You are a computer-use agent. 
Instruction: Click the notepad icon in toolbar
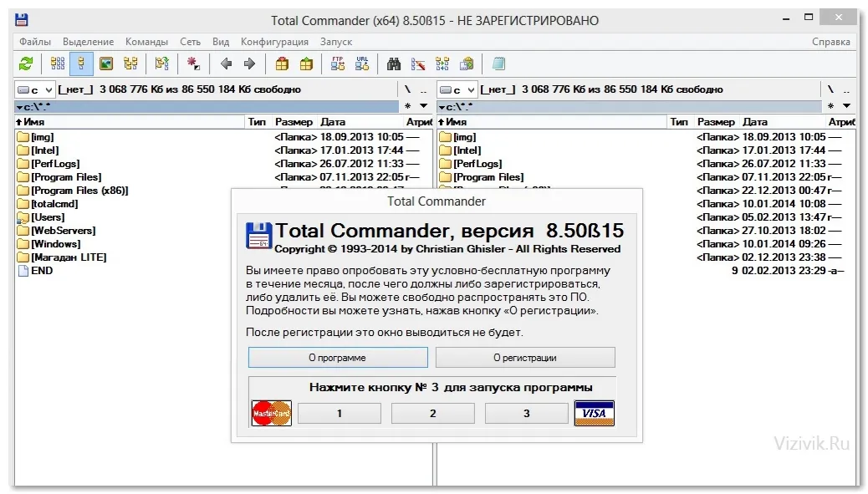point(498,64)
